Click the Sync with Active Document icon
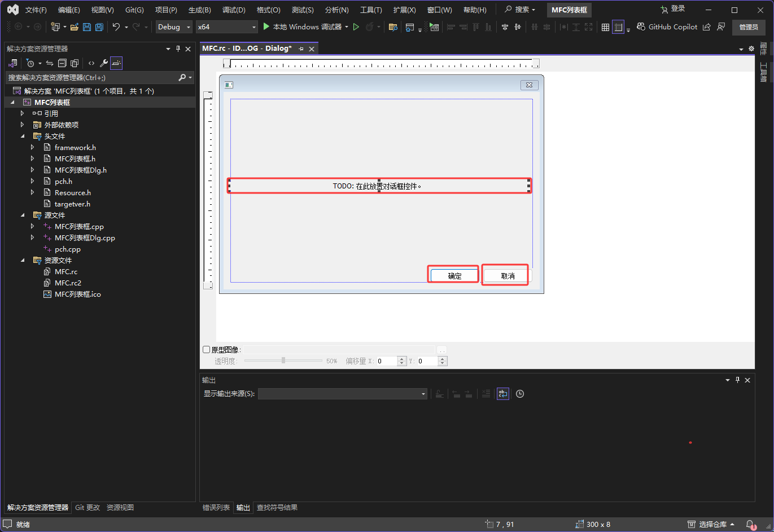The image size is (774, 532). click(50, 63)
